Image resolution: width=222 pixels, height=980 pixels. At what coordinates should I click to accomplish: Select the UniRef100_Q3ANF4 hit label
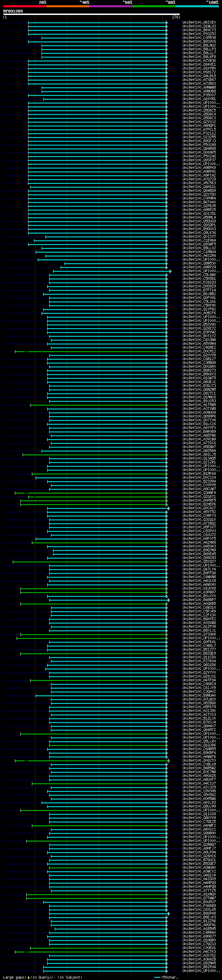[x=199, y=493]
